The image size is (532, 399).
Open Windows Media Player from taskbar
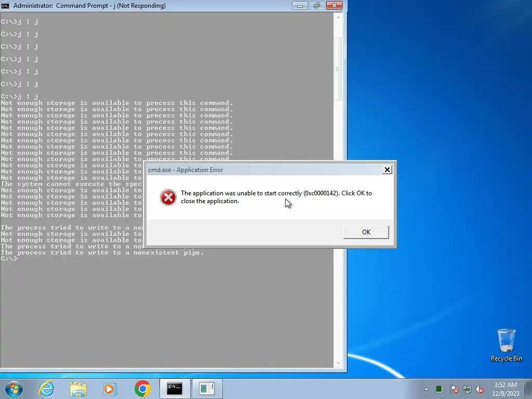coord(110,389)
